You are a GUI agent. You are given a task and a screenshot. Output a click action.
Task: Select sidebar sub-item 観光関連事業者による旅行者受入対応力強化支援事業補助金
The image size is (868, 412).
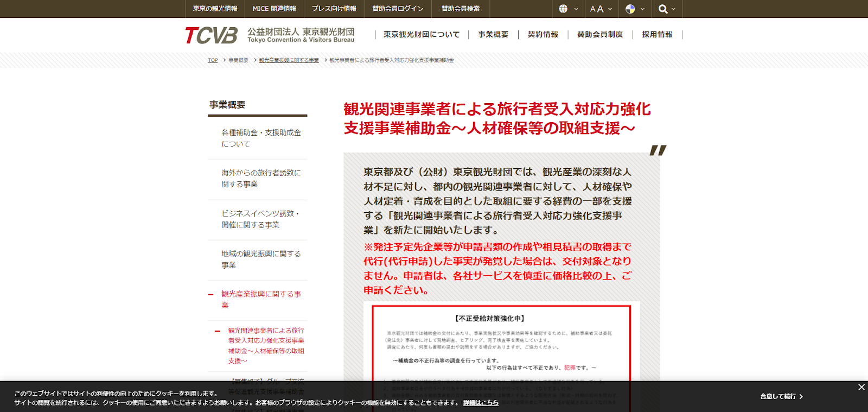pyautogui.click(x=266, y=345)
